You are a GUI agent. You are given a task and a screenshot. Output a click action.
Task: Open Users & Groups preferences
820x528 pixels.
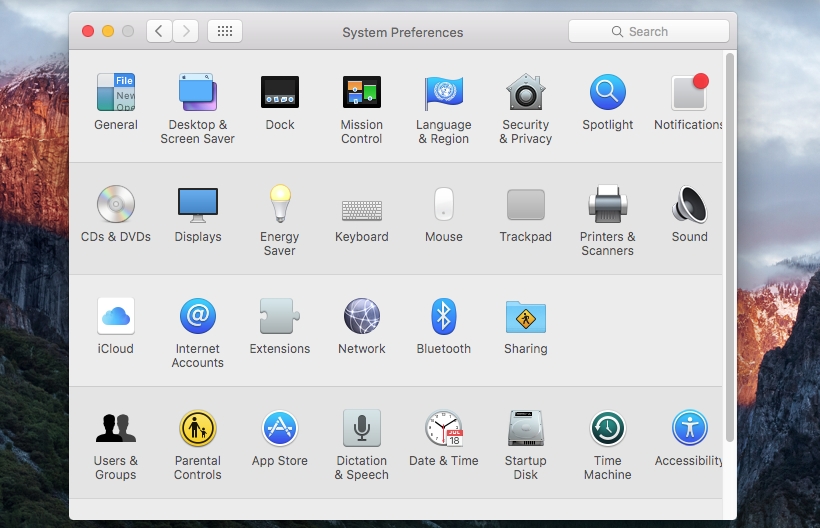click(116, 428)
